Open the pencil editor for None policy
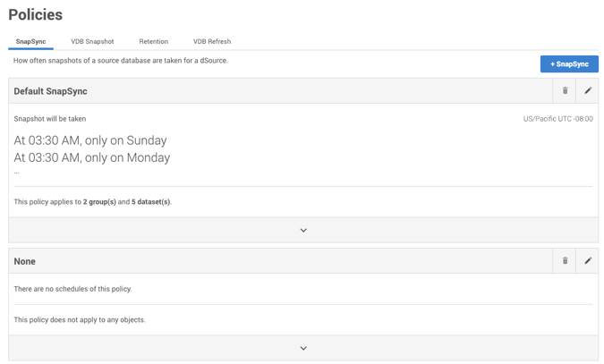Screen dimensions: 604x364 [x=588, y=261]
